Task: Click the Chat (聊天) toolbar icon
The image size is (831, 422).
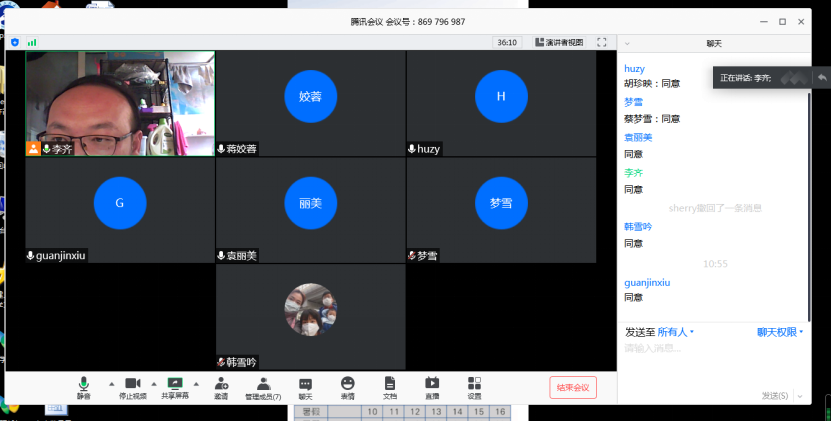Action: [x=305, y=386]
